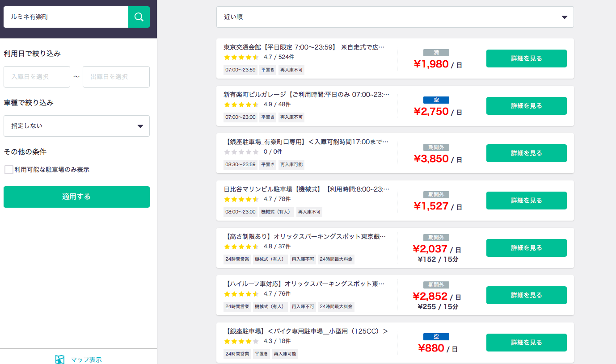The height and width of the screenshot is (364, 616).
Task: Click the ¥152 / 15分 rate text
Action: (438, 259)
